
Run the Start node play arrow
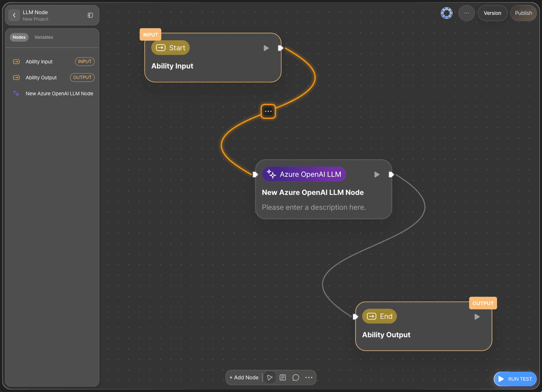[266, 48]
